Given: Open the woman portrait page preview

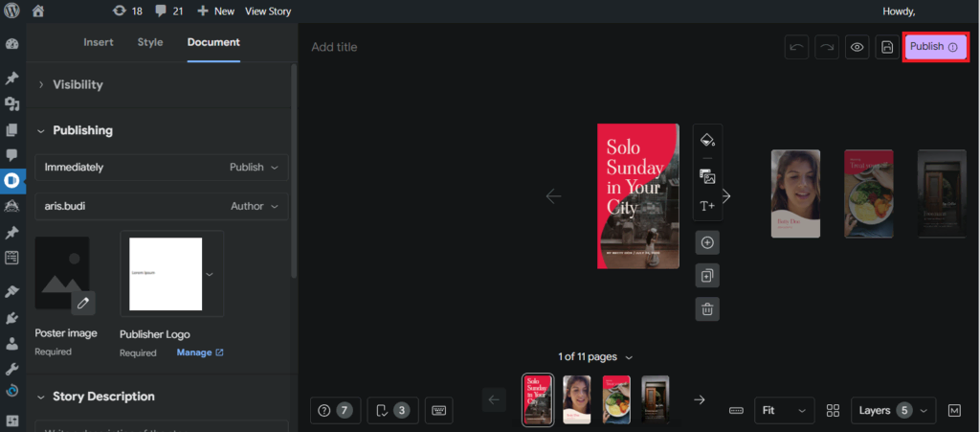Looking at the screenshot, I should tap(795, 193).
